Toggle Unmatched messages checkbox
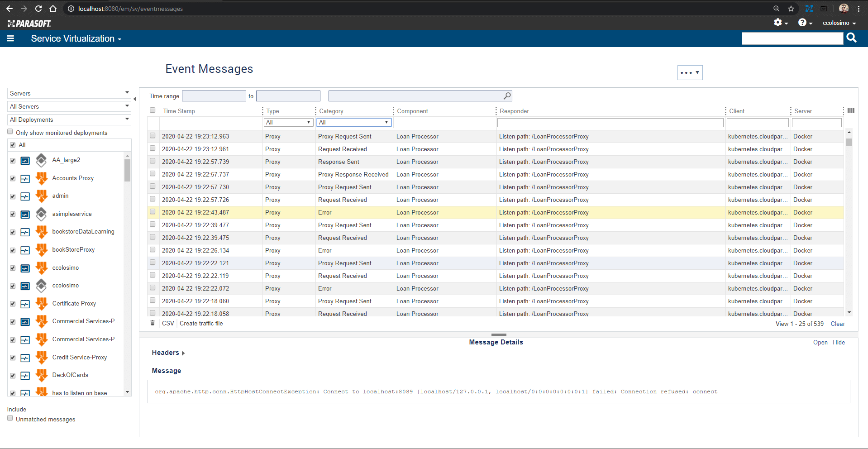 (10, 419)
